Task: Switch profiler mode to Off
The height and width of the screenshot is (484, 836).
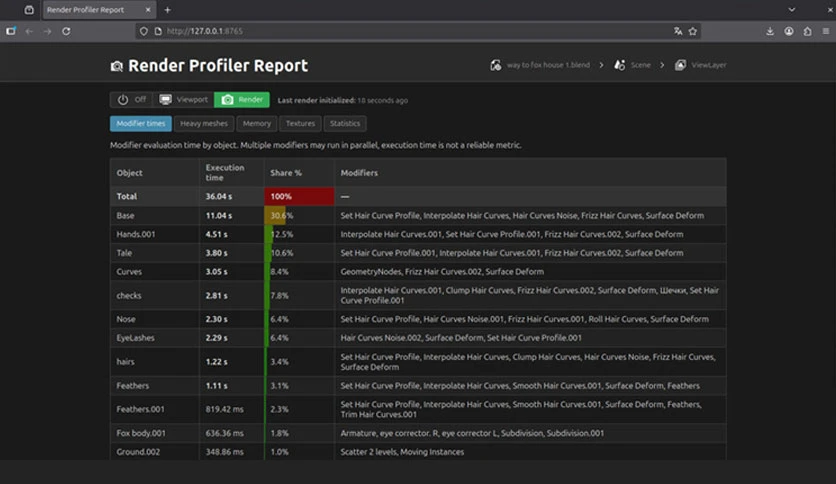Action: (x=132, y=100)
